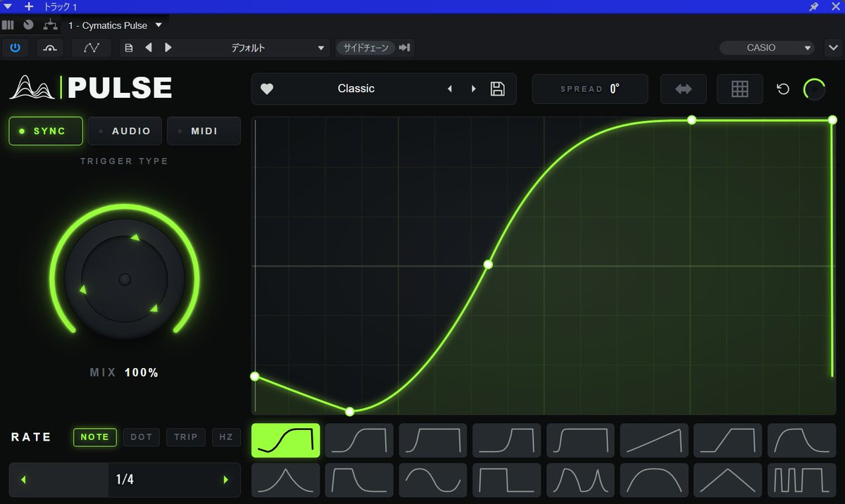Favorite the Classic preset with heart icon

pos(267,89)
